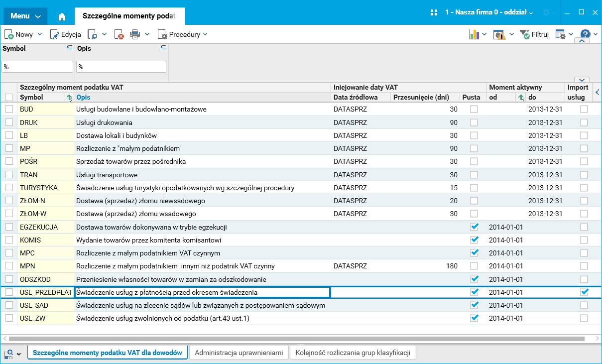Open the company selector Nasza firma dropdown
The image size is (602, 364).
(488, 12)
